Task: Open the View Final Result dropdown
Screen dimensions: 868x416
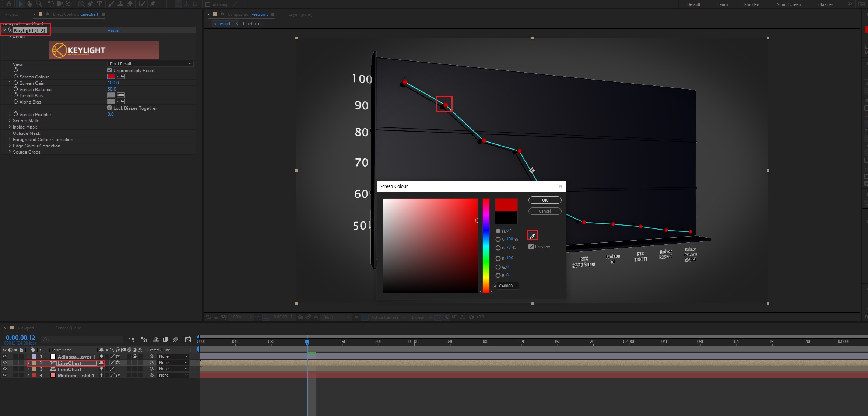Action: click(150, 64)
